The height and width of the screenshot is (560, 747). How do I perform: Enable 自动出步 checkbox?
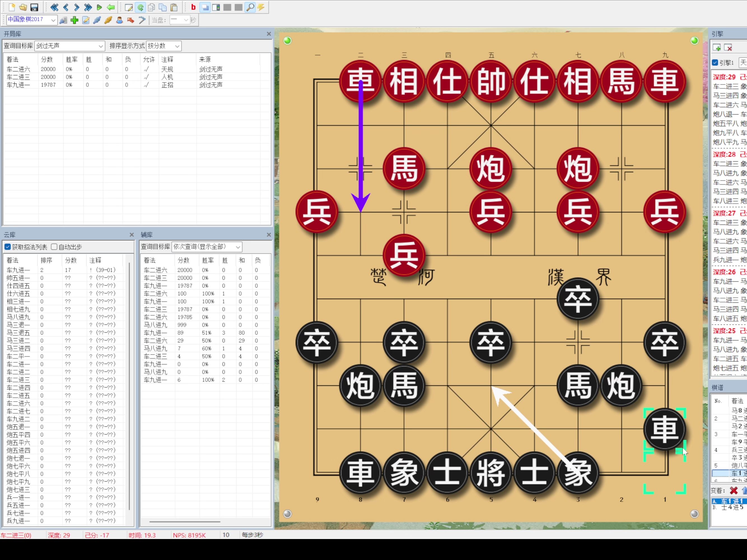click(x=54, y=247)
